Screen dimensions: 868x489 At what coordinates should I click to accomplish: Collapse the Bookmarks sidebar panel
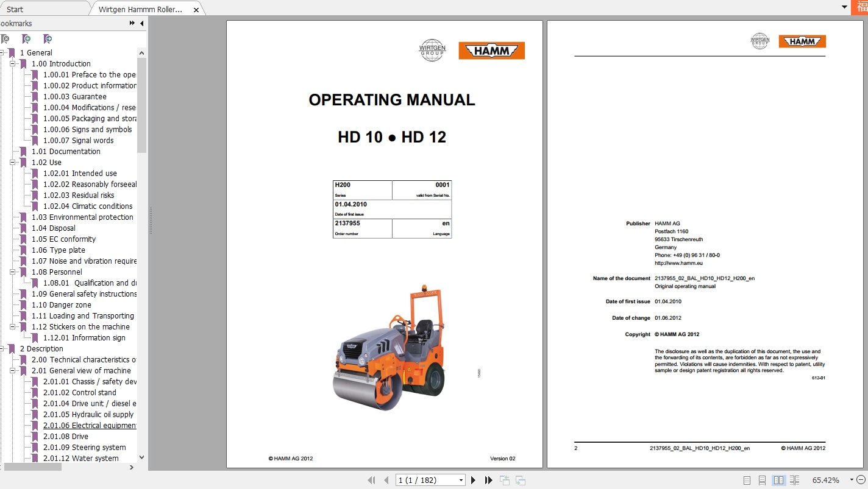(141, 23)
